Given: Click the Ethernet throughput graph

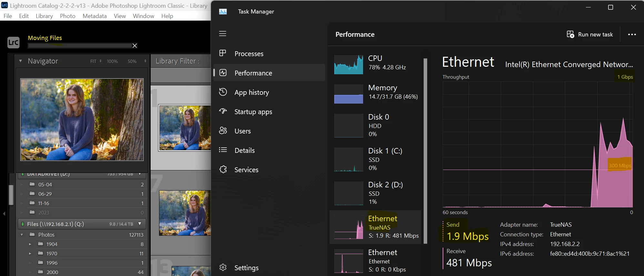Looking at the screenshot, I should tap(538, 144).
